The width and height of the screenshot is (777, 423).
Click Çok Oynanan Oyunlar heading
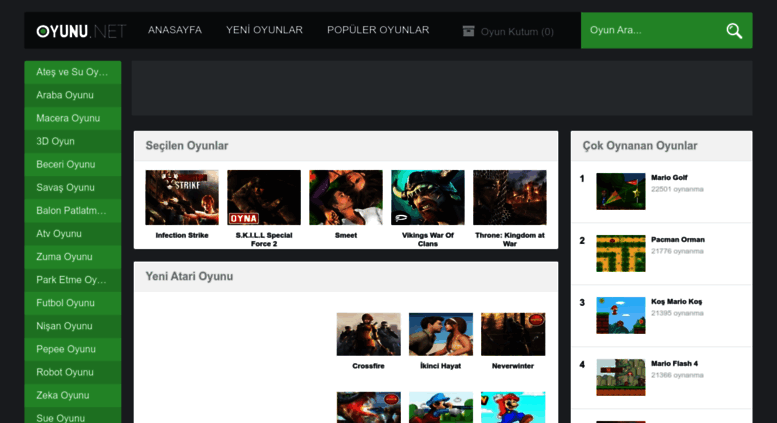(640, 146)
